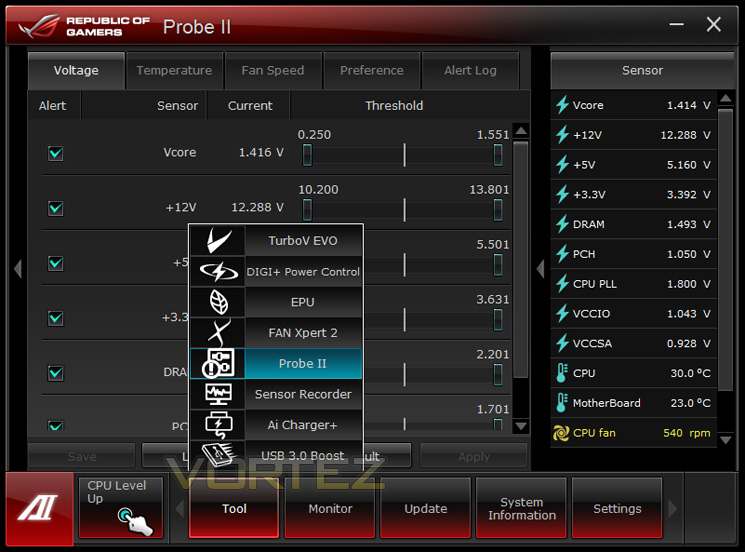
Task: Launch FAN Xpert 2 via its icon
Action: coord(219,333)
